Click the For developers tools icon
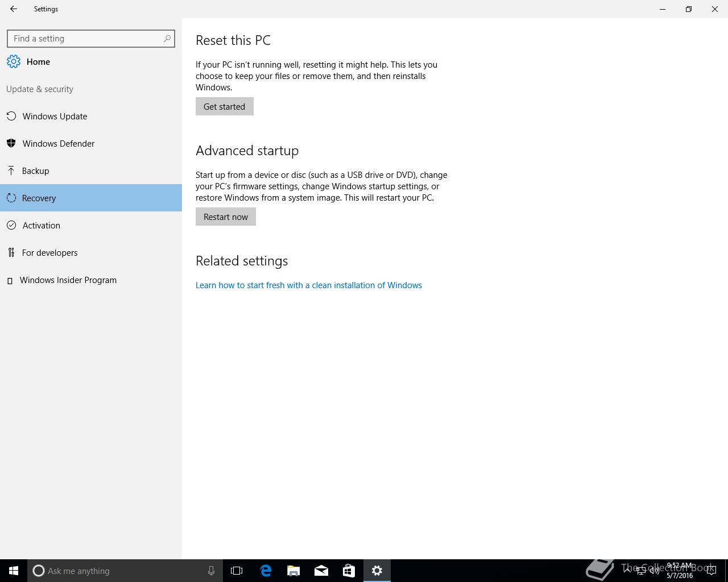 (x=11, y=253)
